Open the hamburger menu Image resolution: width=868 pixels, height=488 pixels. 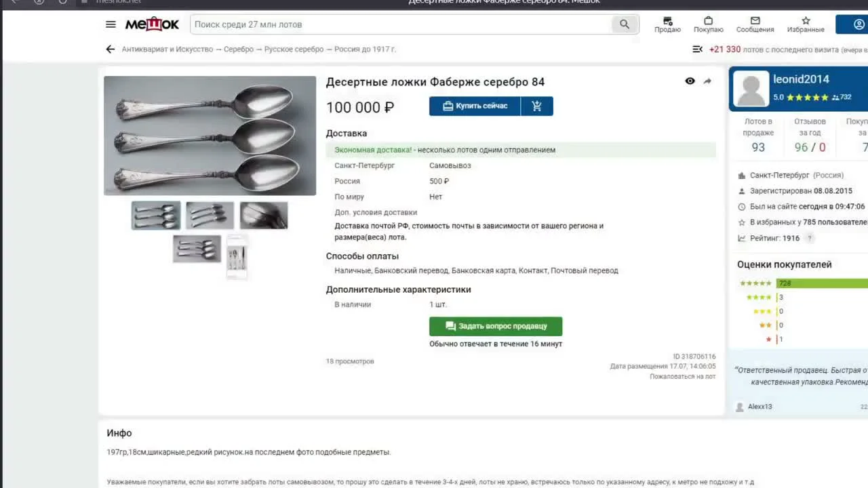(111, 24)
